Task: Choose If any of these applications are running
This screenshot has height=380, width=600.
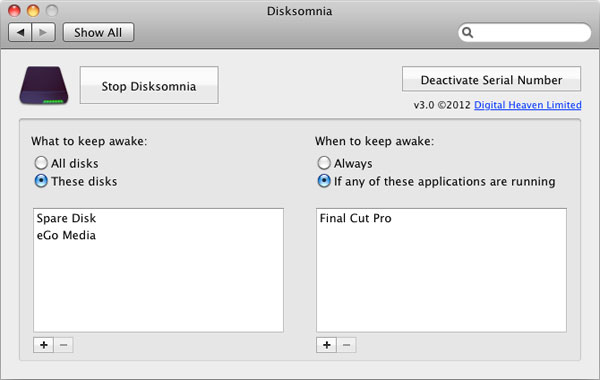Action: [324, 181]
